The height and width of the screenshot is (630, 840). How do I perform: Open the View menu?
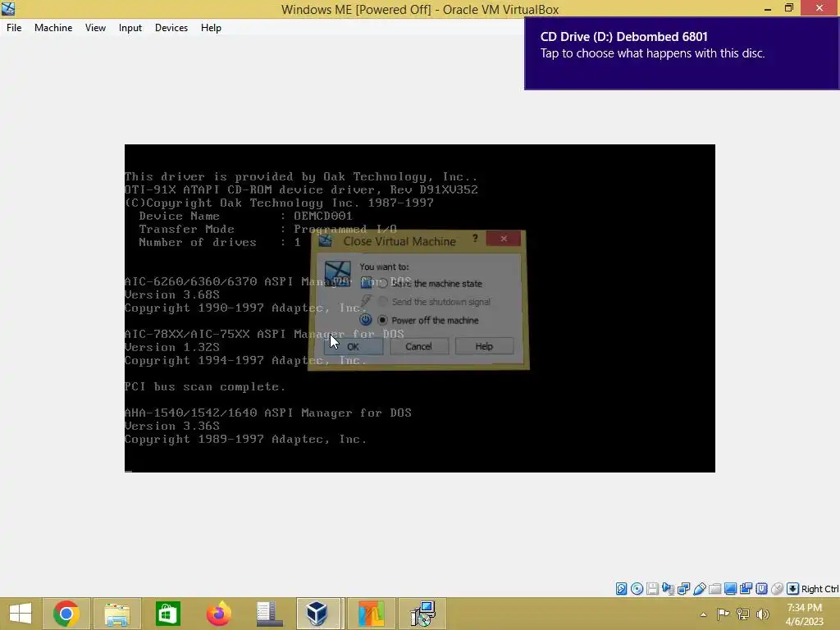click(95, 28)
